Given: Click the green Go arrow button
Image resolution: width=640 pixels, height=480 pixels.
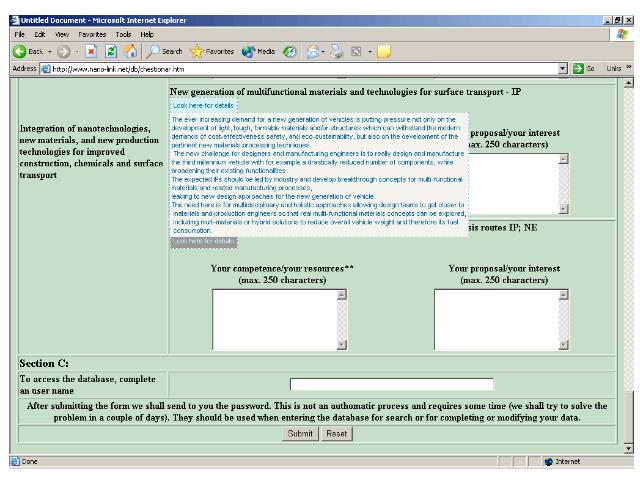Looking at the screenshot, I should tap(578, 69).
